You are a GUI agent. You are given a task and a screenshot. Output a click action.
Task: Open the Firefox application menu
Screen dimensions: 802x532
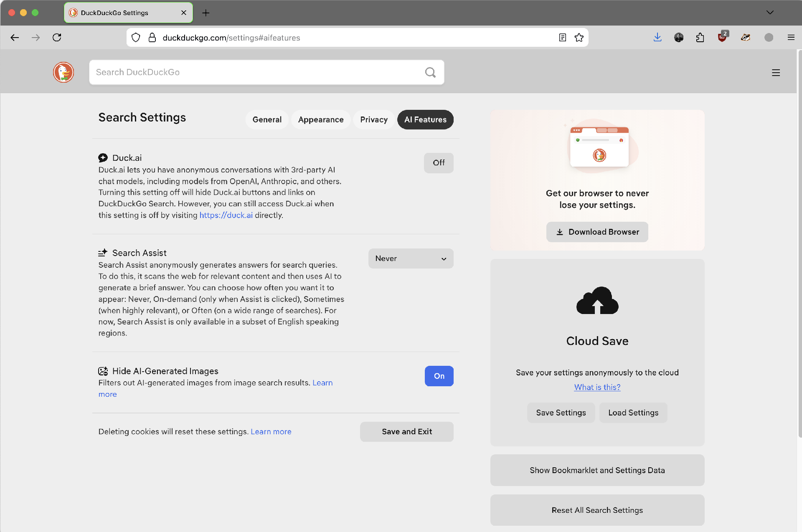point(791,37)
